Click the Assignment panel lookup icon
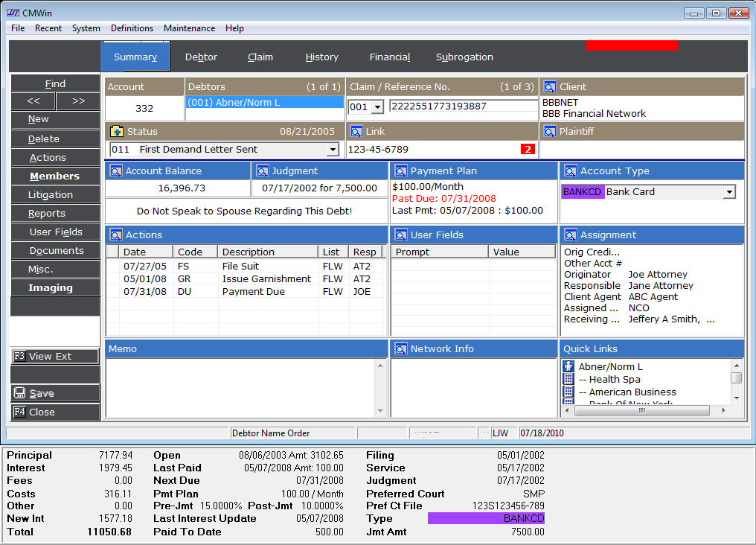Viewport: 756px width, 545px height. point(571,235)
